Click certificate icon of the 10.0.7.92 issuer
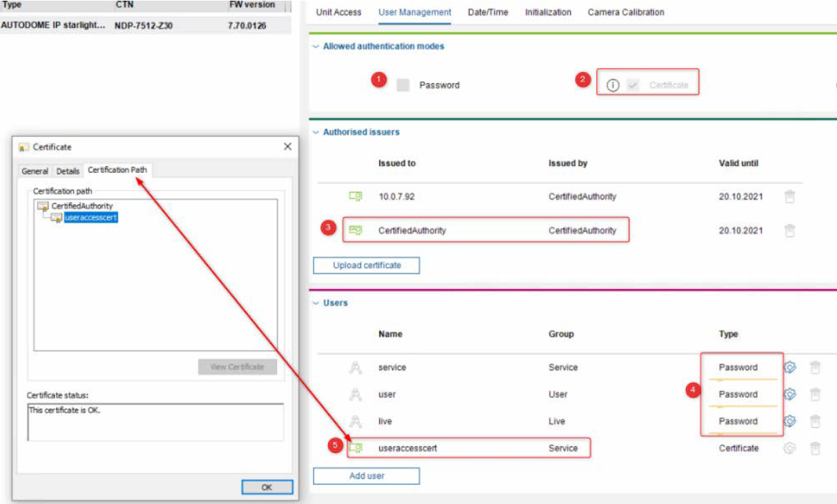Viewport: 837px width, 504px height. (x=355, y=197)
